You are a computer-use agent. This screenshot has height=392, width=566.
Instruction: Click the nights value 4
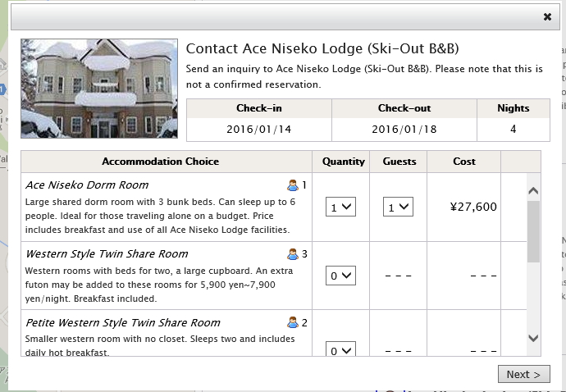coord(514,130)
